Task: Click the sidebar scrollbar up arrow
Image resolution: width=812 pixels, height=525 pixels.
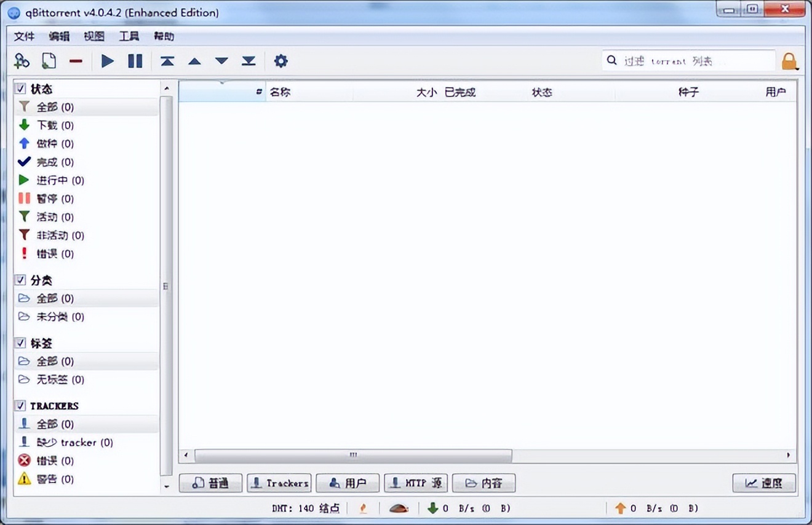Action: 166,89
